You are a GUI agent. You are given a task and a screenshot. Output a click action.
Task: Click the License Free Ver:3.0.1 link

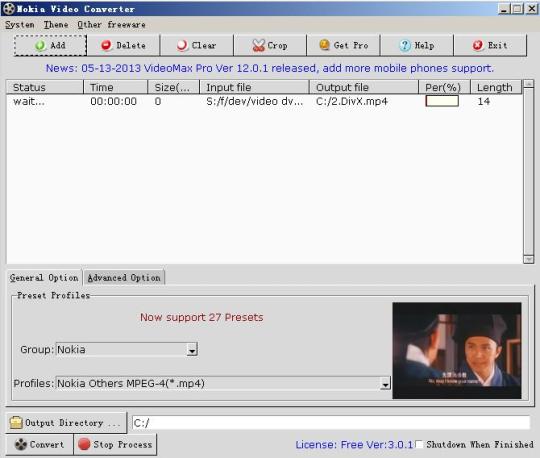click(x=354, y=445)
